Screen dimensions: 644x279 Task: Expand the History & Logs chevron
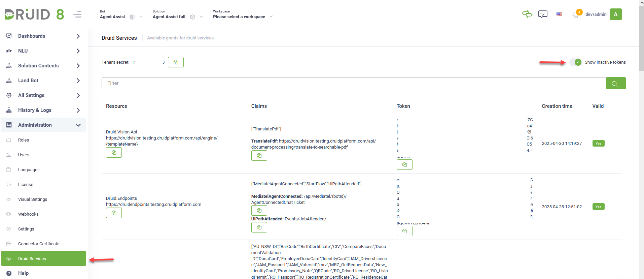click(78, 110)
